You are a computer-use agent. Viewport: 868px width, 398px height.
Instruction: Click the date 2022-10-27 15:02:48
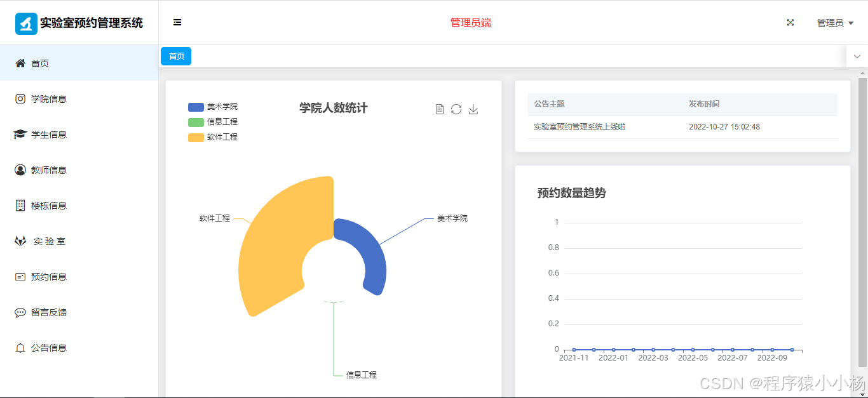tap(724, 127)
